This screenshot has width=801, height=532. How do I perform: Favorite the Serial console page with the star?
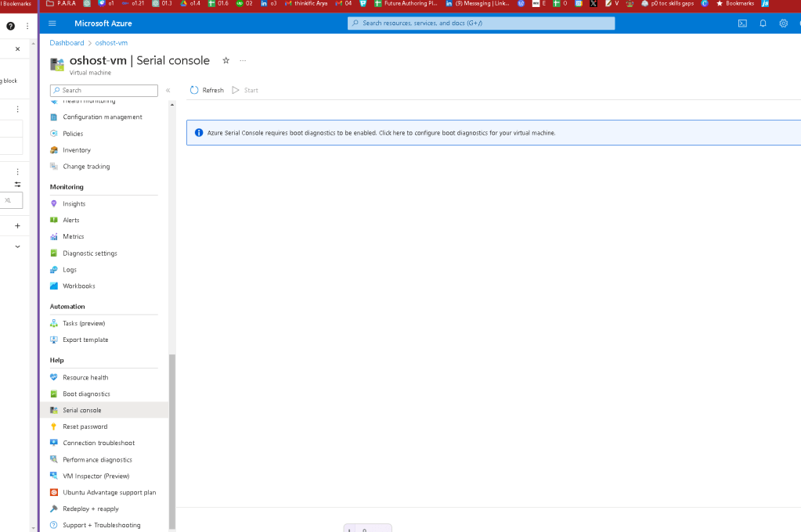tap(226, 60)
